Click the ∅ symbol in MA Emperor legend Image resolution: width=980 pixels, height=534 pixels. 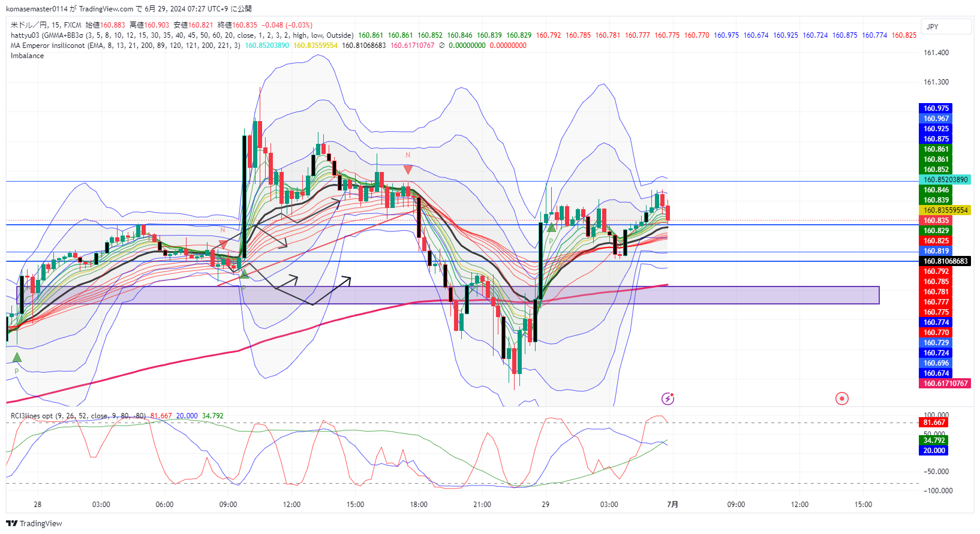(441, 46)
